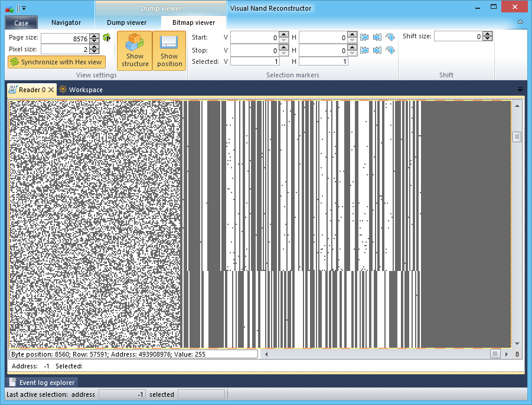Switch to the Navigator ribbon tab
The width and height of the screenshot is (532, 405).
tap(66, 22)
